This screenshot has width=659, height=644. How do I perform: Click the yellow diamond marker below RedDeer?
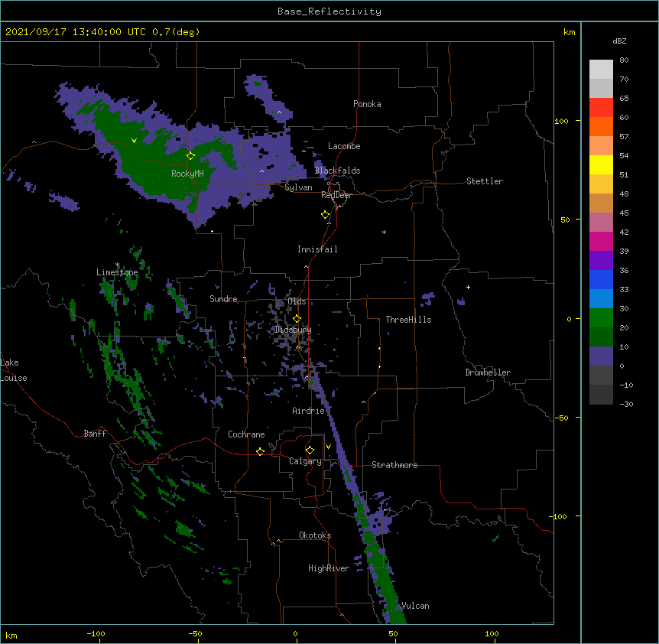click(326, 215)
